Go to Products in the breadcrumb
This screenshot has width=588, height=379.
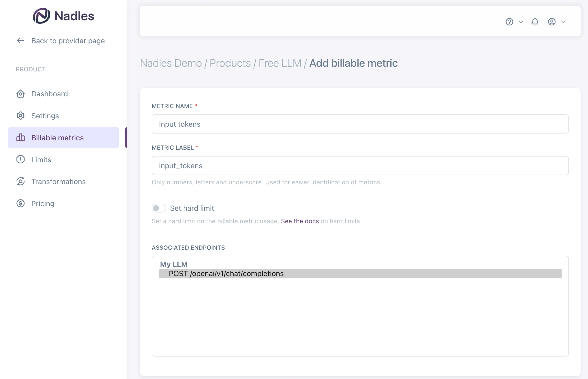pyautogui.click(x=230, y=63)
